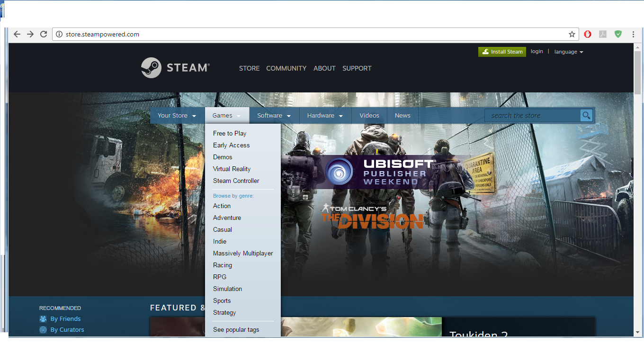Browse the Action genre

tap(222, 206)
